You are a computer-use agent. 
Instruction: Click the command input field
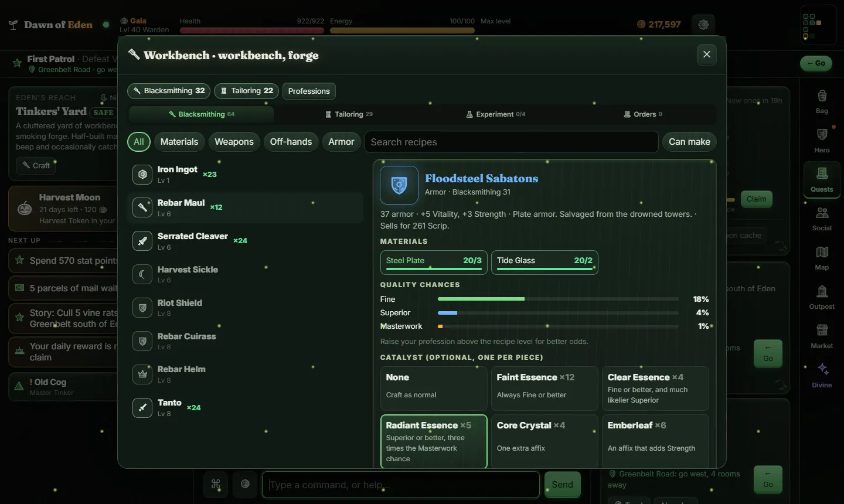point(401,485)
